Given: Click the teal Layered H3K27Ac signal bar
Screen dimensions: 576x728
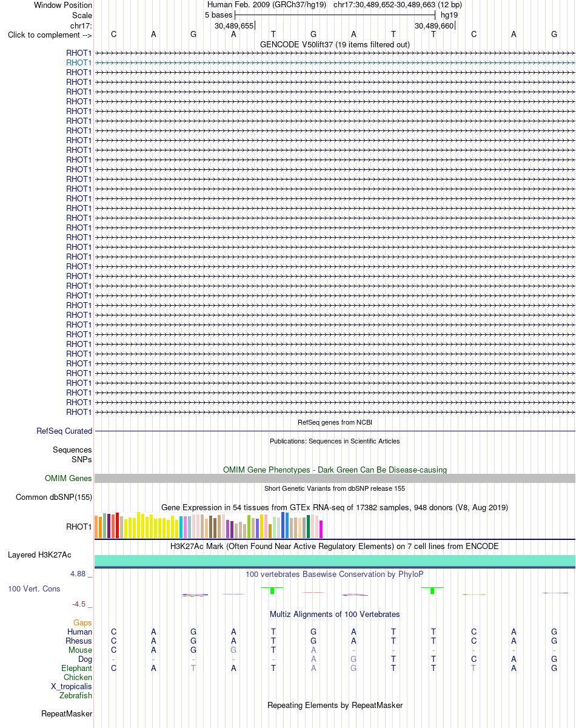Looking at the screenshot, I should [x=335, y=561].
